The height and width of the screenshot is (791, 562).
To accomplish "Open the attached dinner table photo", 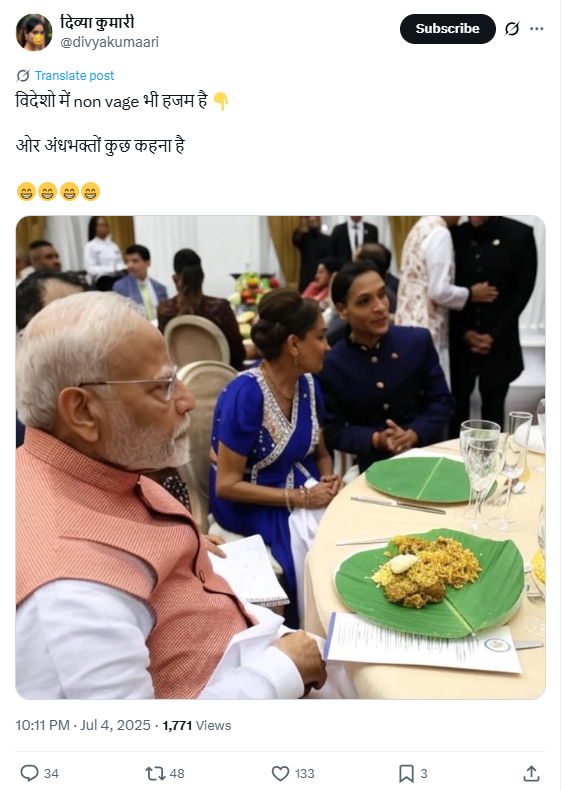I will 280,458.
